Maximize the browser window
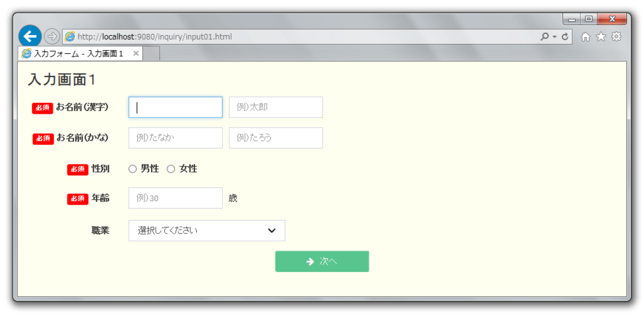 click(x=589, y=19)
